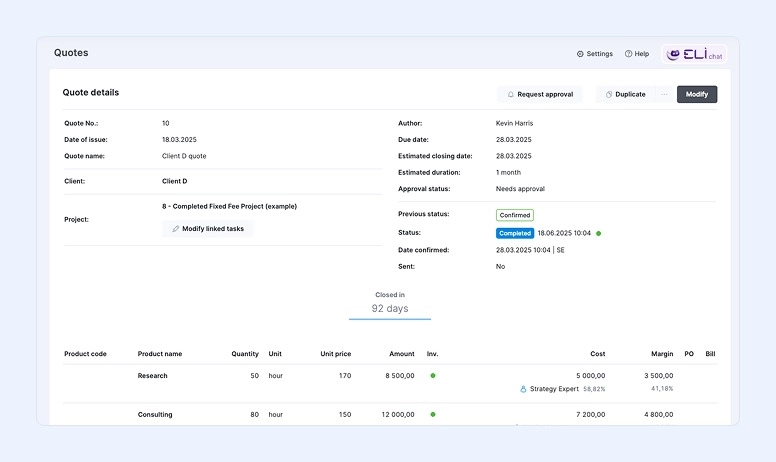Click the Confirmed previous status badge
The height and width of the screenshot is (462, 776).
coord(514,215)
